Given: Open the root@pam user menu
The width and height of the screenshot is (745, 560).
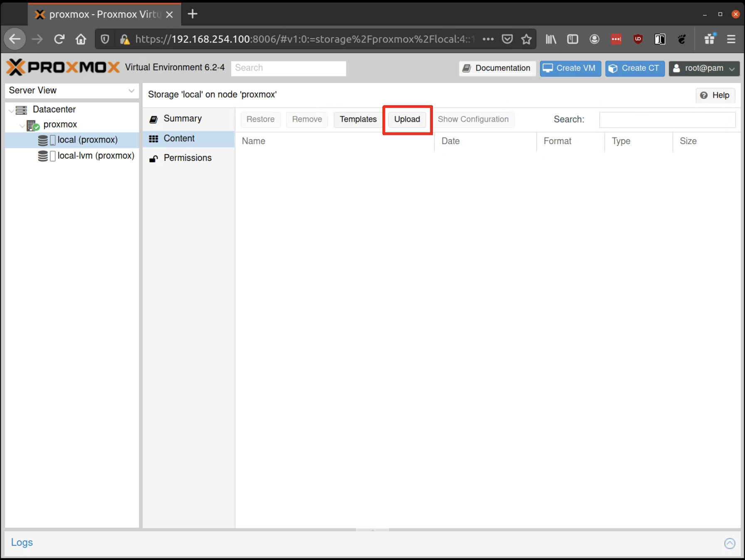Looking at the screenshot, I should [704, 68].
